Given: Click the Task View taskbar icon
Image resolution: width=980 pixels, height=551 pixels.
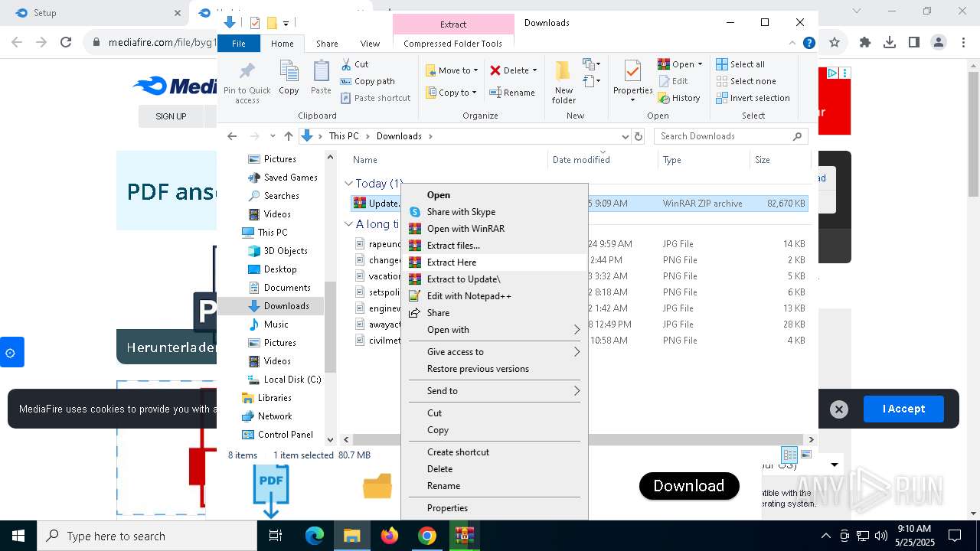Looking at the screenshot, I should pos(276,536).
